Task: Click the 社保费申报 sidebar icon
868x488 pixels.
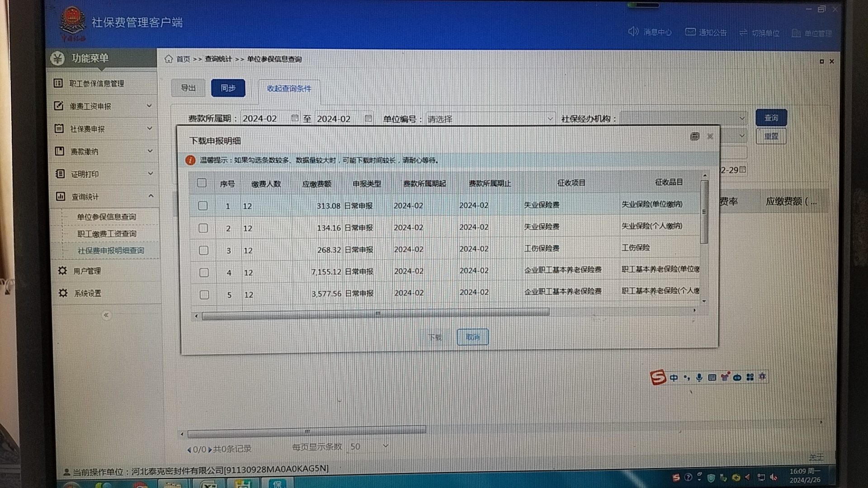Action: (59, 128)
